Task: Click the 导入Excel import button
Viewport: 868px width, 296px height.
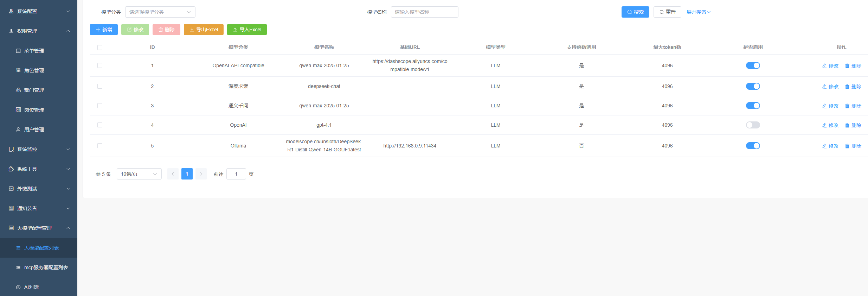Action: pyautogui.click(x=247, y=30)
